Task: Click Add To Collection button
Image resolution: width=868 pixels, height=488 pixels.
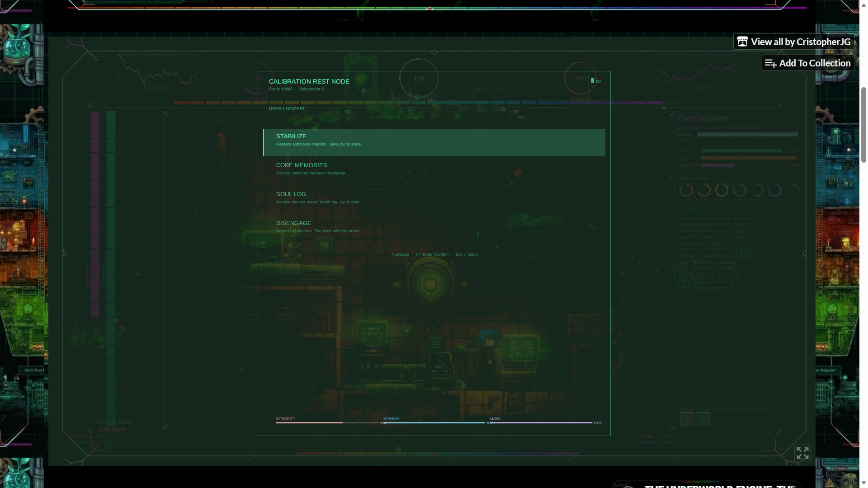Action: (x=807, y=63)
